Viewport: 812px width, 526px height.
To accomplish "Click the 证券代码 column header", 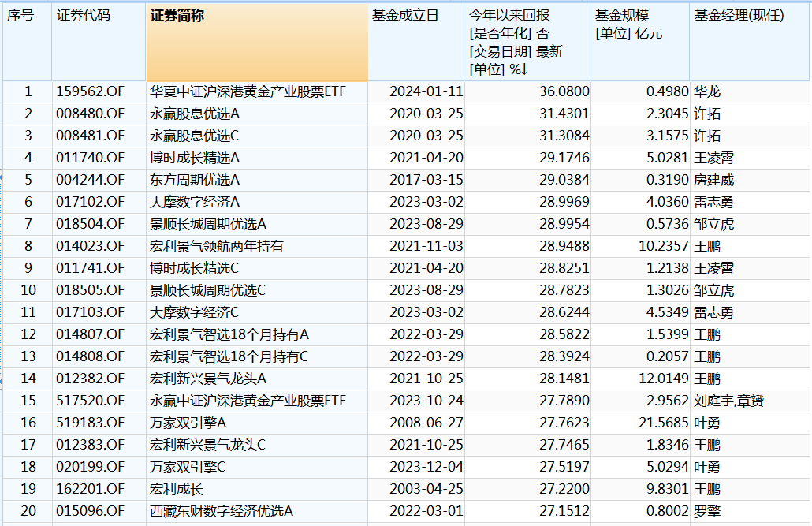I will pyautogui.click(x=99, y=43).
